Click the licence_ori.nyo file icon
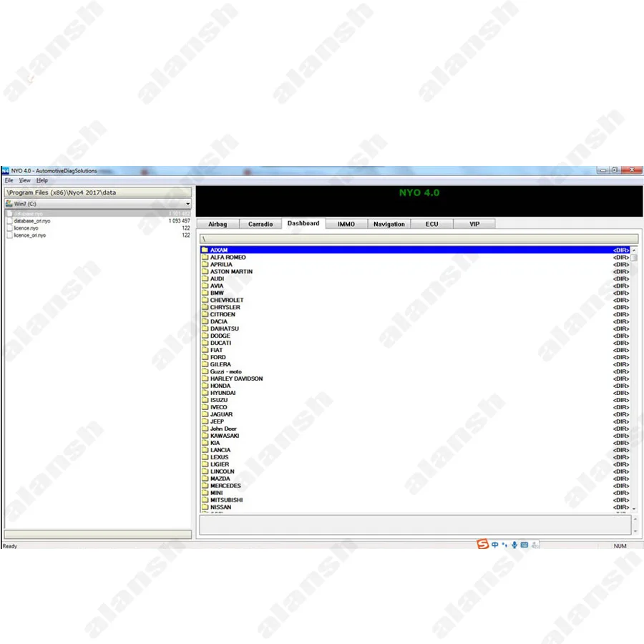 tap(9, 235)
